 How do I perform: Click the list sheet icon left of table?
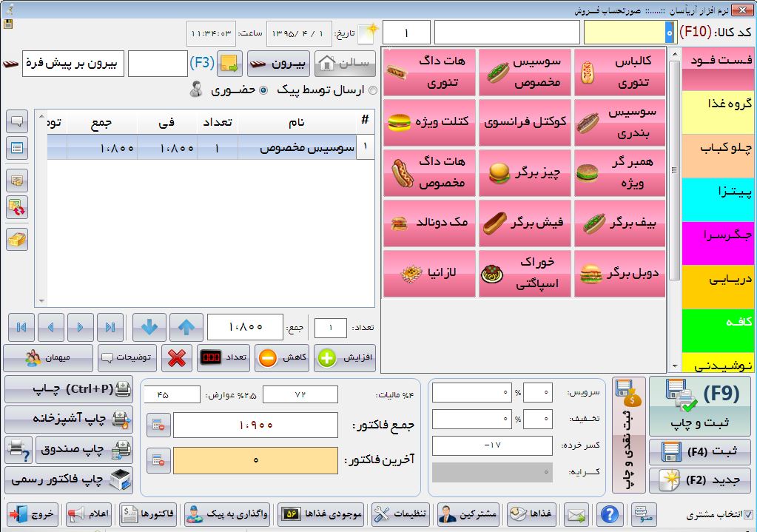click(x=17, y=148)
